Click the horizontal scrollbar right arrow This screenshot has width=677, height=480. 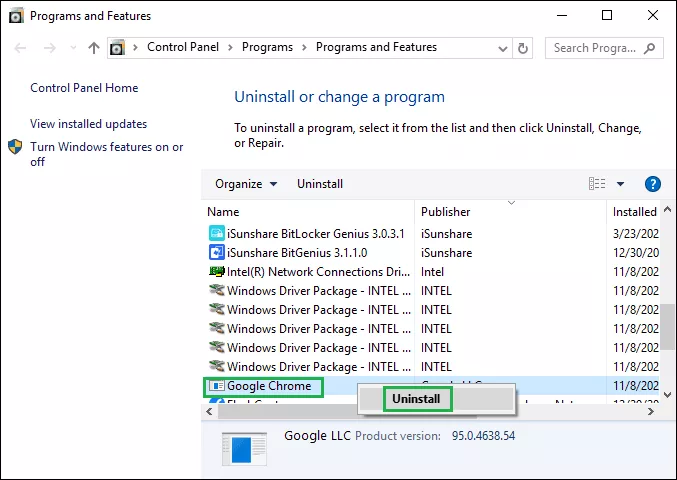(651, 412)
